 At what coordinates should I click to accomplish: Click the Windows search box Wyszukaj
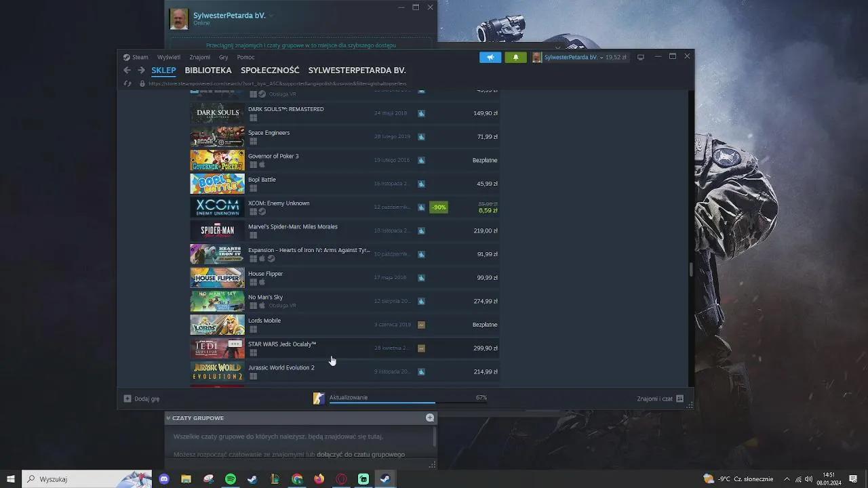[x=87, y=479]
